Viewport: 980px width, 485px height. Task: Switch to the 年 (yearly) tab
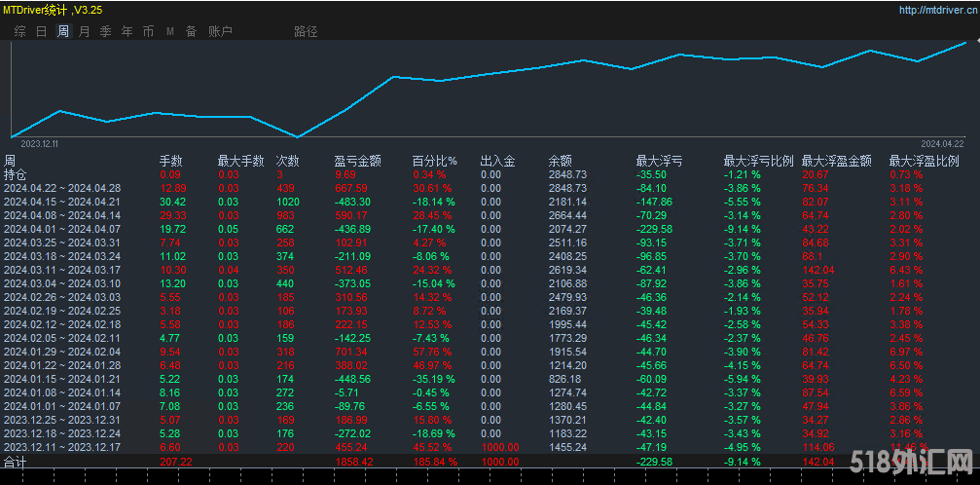127,31
